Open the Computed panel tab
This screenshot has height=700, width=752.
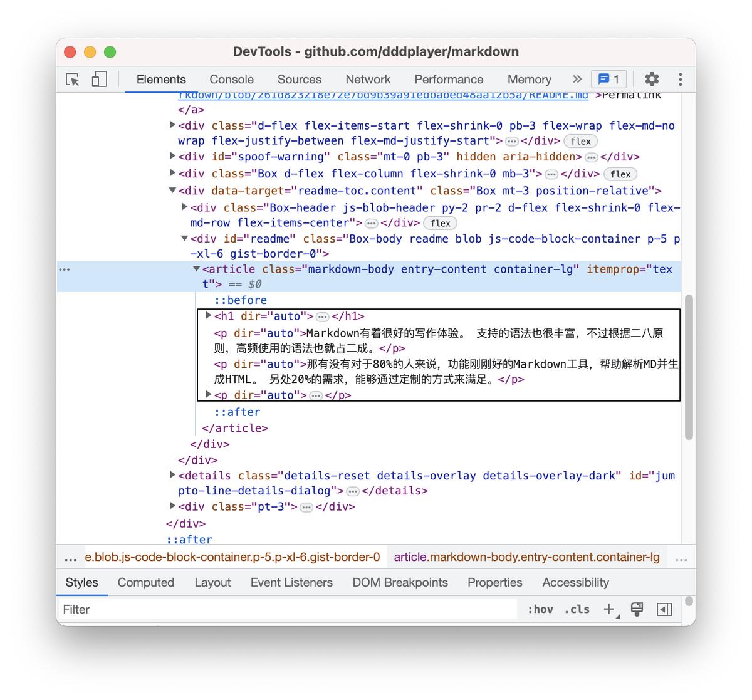coord(145,582)
